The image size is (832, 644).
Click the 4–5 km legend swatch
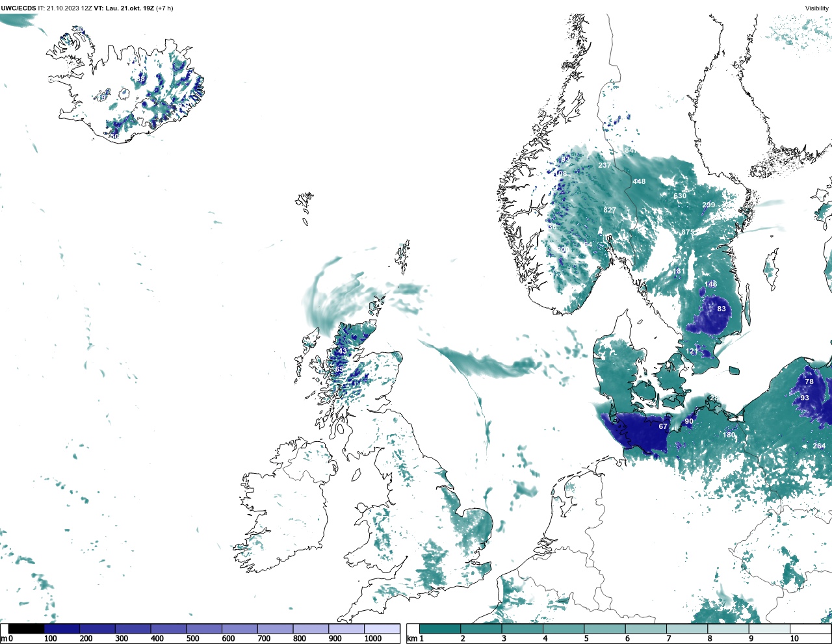[564, 628]
